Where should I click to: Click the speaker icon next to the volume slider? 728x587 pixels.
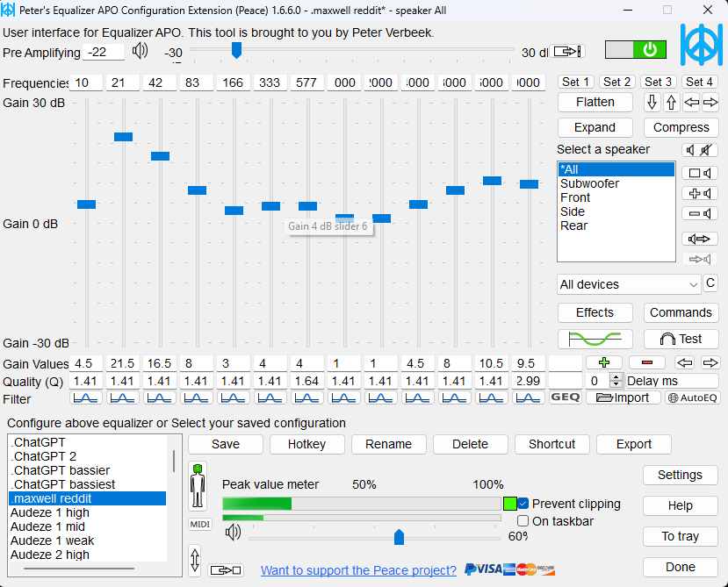[x=233, y=532]
